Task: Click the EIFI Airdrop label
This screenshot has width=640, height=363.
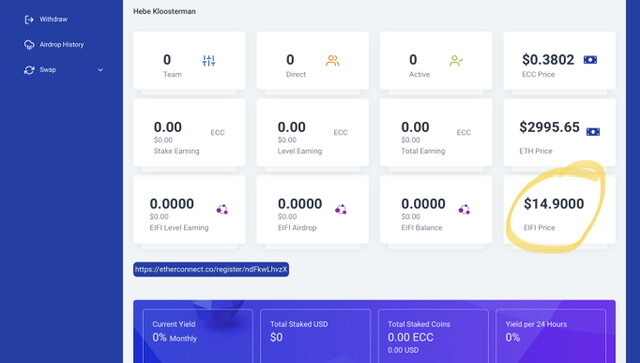Action: click(x=297, y=228)
